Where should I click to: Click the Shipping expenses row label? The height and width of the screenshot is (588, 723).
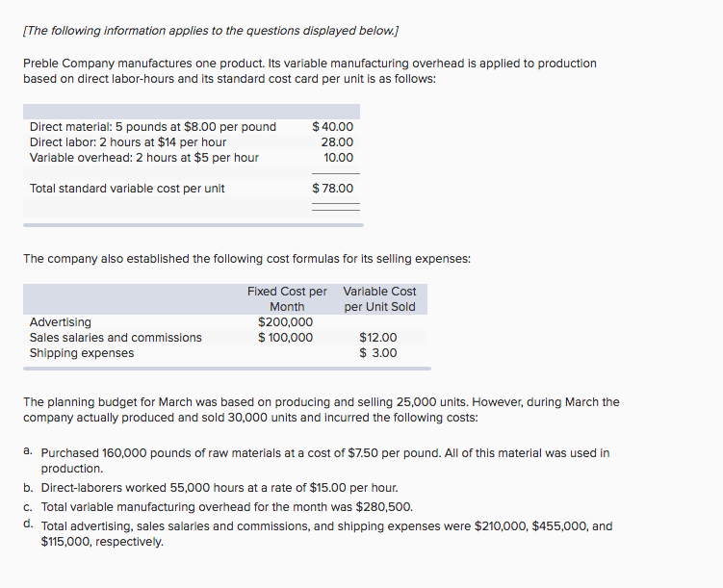pyautogui.click(x=82, y=353)
